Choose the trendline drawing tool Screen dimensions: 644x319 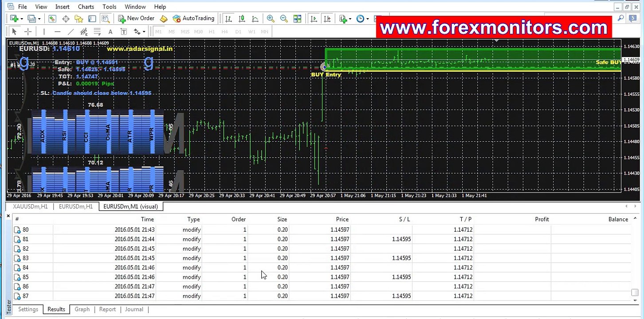[71, 31]
